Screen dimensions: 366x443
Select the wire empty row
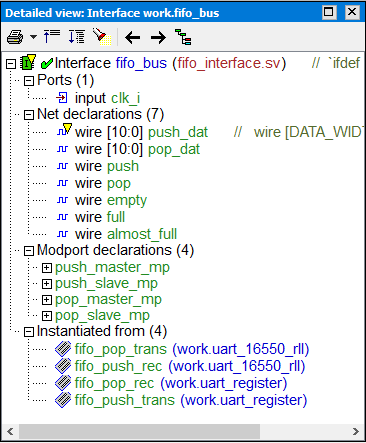(111, 200)
